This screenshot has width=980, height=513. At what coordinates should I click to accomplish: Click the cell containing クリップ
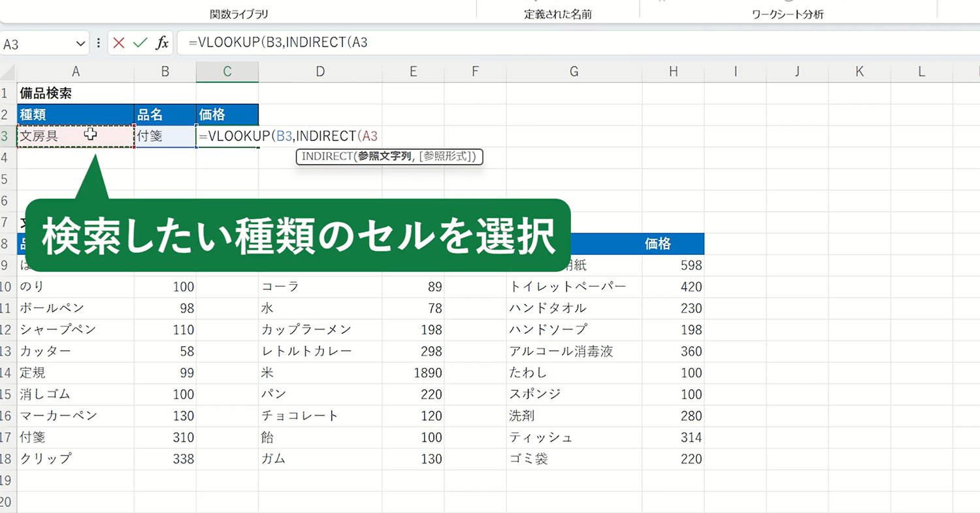[x=76, y=459]
